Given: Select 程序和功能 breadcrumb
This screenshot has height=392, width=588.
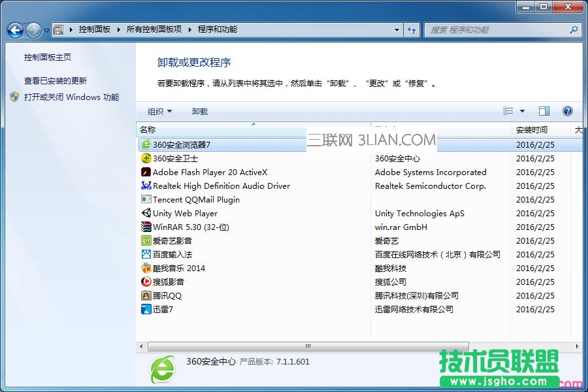Looking at the screenshot, I should point(217,29).
